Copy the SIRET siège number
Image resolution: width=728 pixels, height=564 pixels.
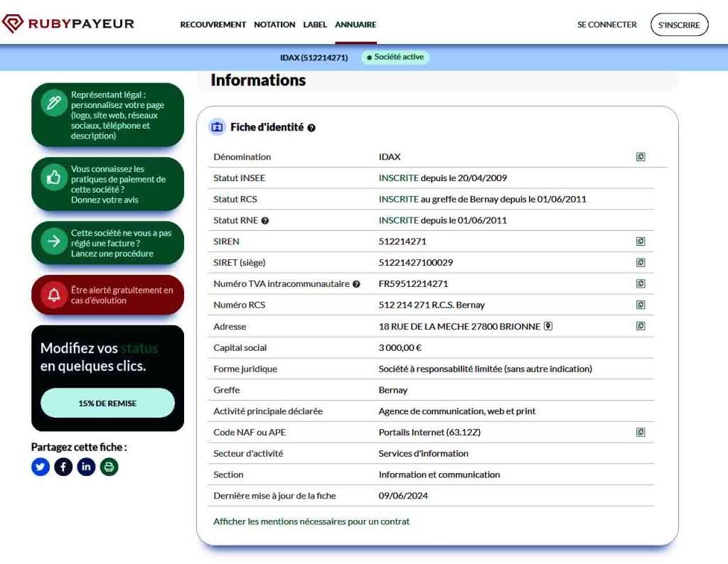641,263
